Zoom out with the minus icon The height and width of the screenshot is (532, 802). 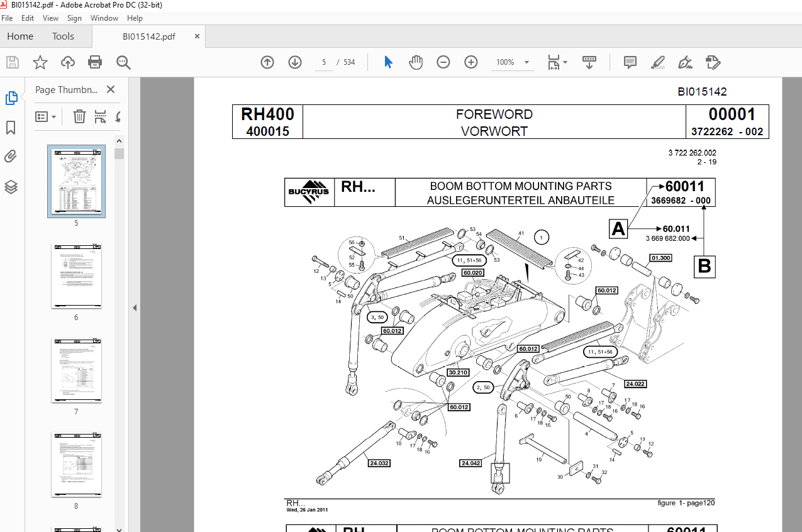coord(443,62)
